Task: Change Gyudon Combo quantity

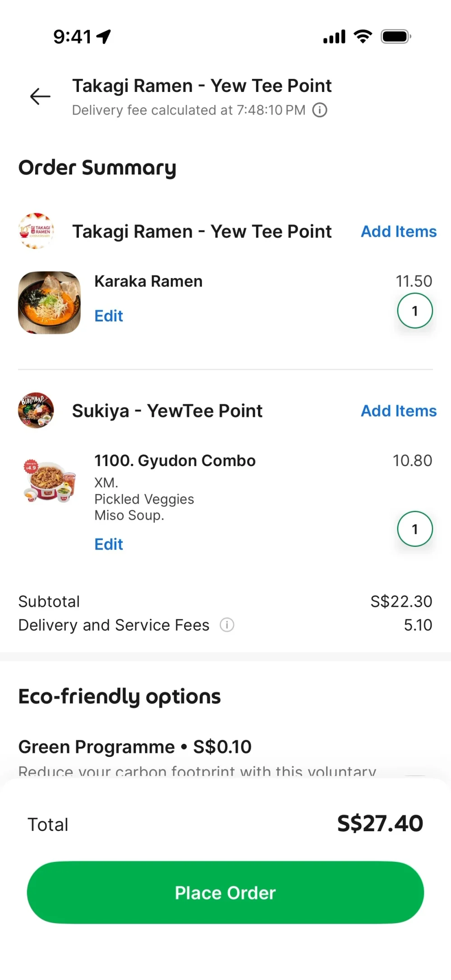Action: pyautogui.click(x=414, y=529)
